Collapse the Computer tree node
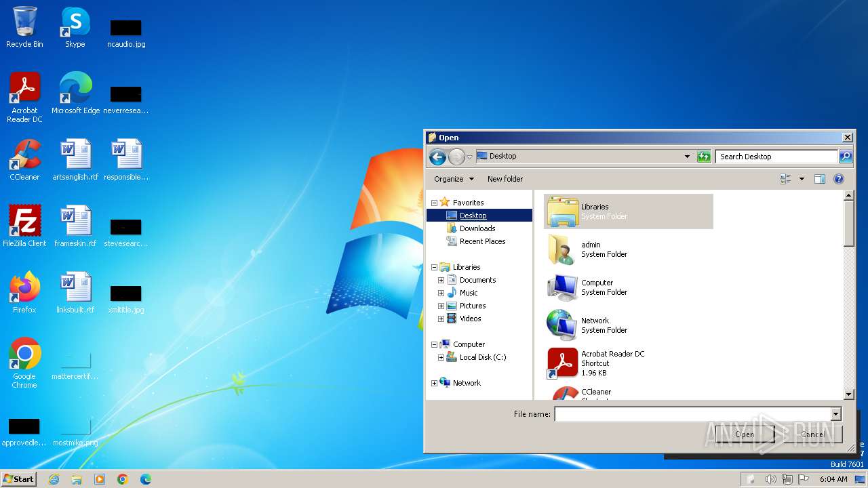 [434, 344]
